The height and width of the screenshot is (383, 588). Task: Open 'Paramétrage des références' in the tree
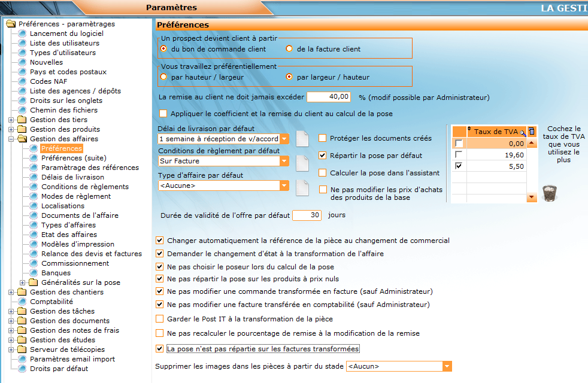[x=90, y=168]
